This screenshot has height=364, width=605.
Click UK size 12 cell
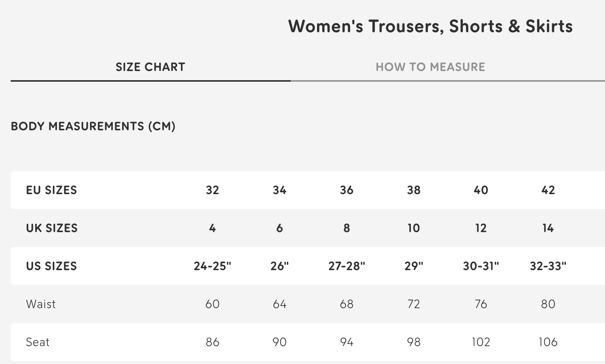481,228
